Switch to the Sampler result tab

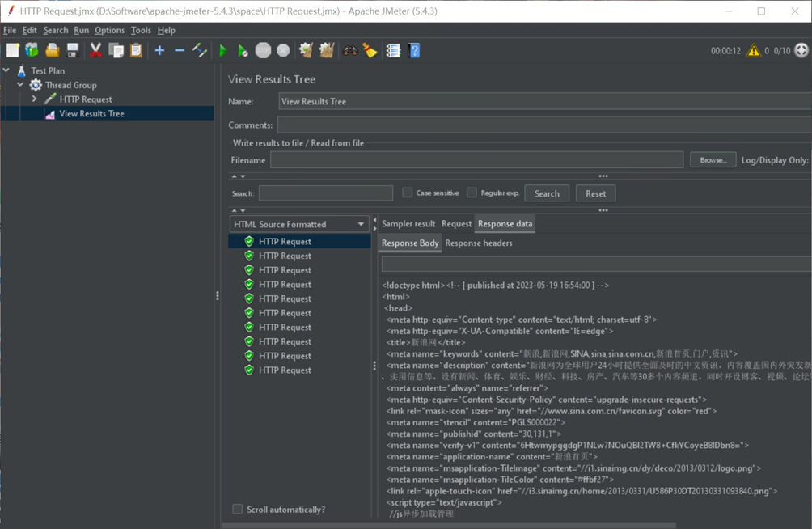coord(408,224)
